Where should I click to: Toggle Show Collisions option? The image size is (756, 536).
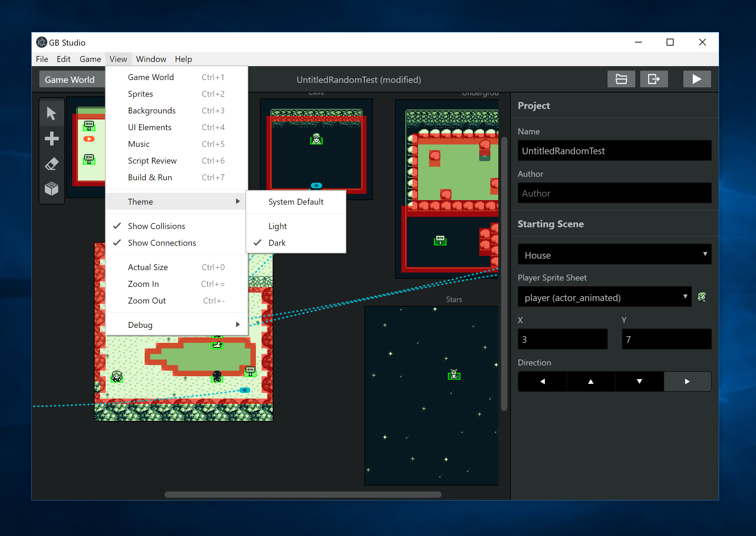coord(177,226)
